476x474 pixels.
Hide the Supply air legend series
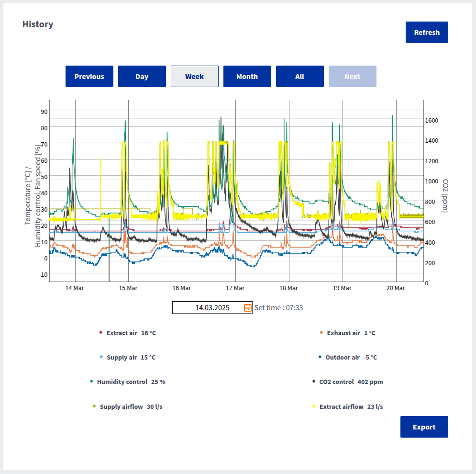click(x=127, y=358)
